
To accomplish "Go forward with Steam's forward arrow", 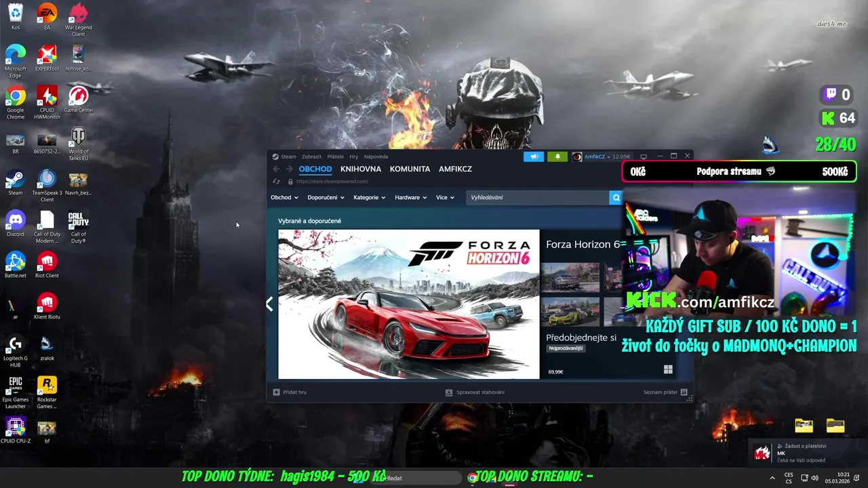I will [x=290, y=169].
